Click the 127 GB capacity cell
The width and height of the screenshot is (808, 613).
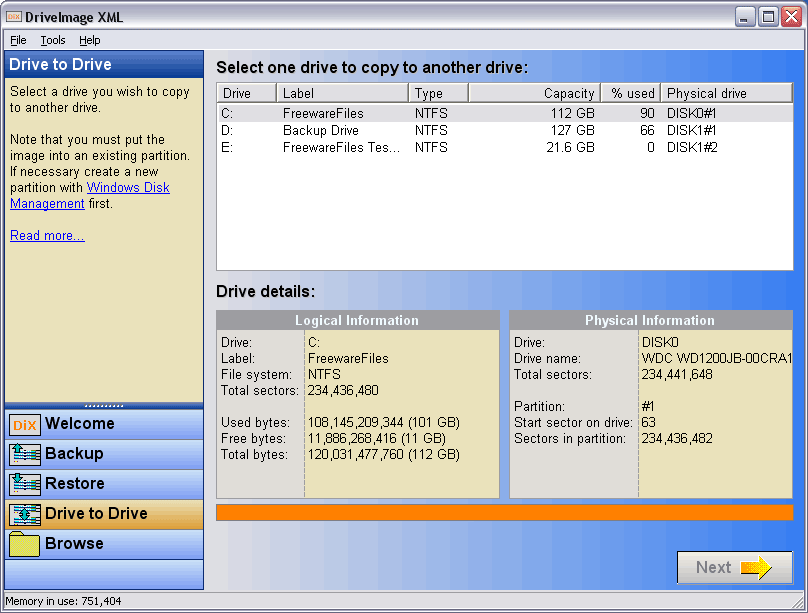(573, 130)
